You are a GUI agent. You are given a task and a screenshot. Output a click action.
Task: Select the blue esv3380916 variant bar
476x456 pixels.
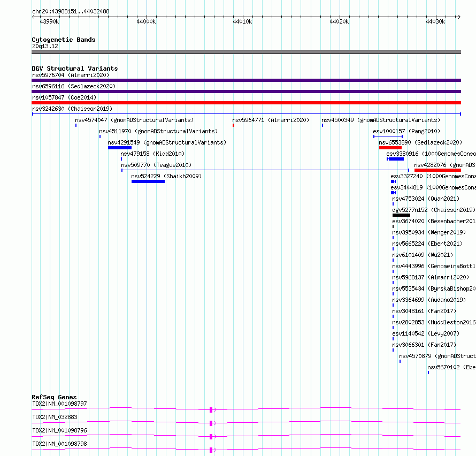pos(396,159)
